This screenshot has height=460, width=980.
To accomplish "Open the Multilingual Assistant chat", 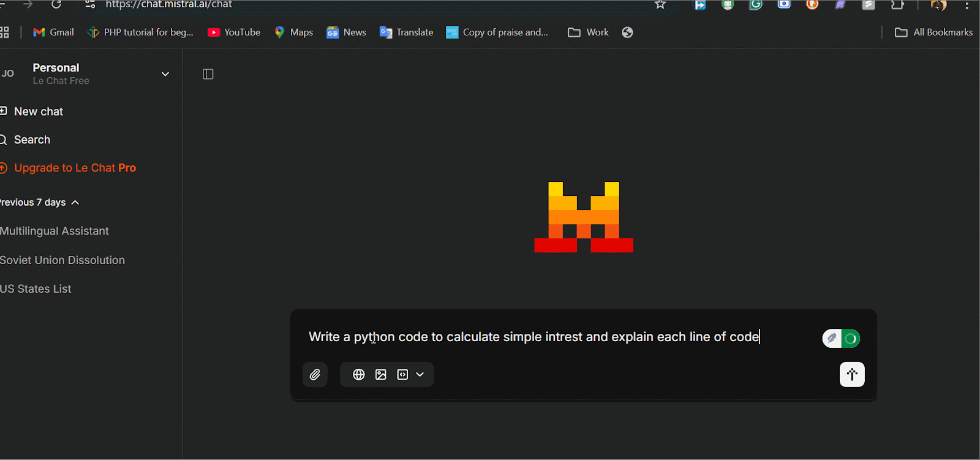I will [x=55, y=231].
